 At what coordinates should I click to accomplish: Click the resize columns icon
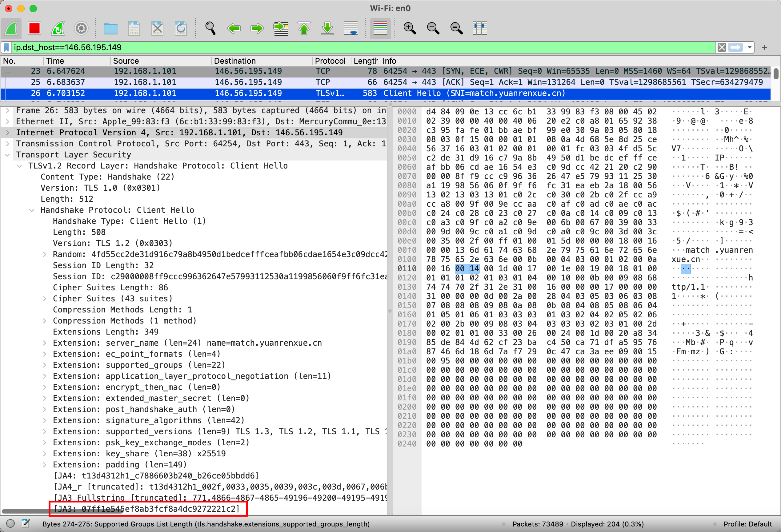[479, 28]
